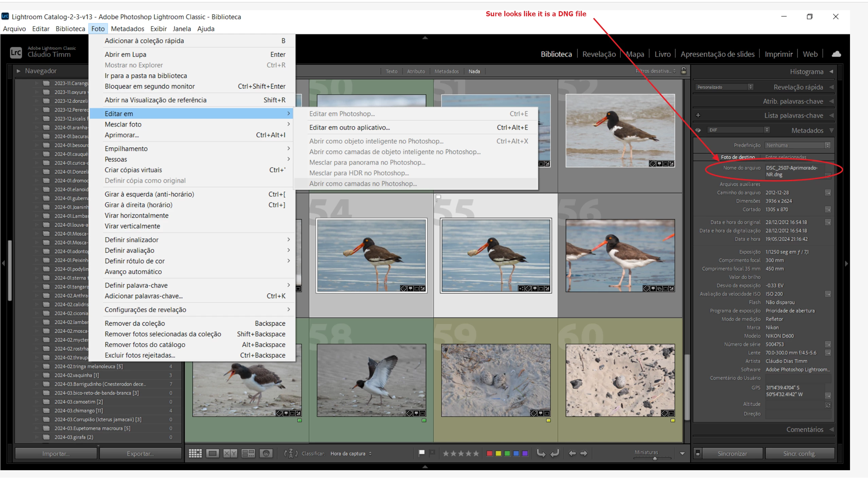Viewport: 868px width, 478px height.
Task: Set flag as picked in toolbar
Action: coord(421,453)
